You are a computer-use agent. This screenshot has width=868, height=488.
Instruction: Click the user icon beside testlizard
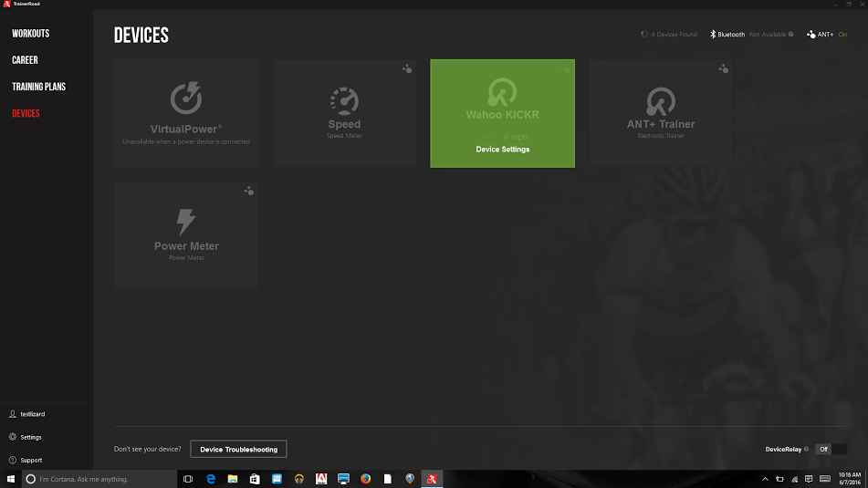13,414
